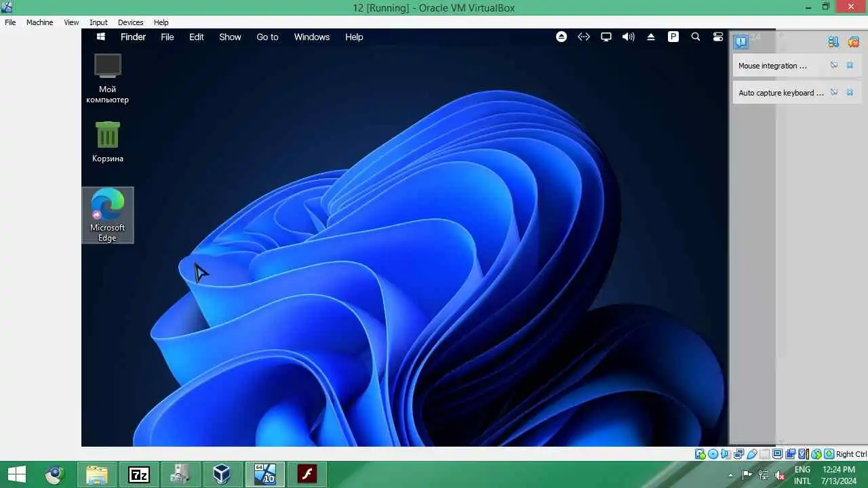868x488 pixels.
Task: Open the Mouse integration notification text
Action: tap(772, 66)
